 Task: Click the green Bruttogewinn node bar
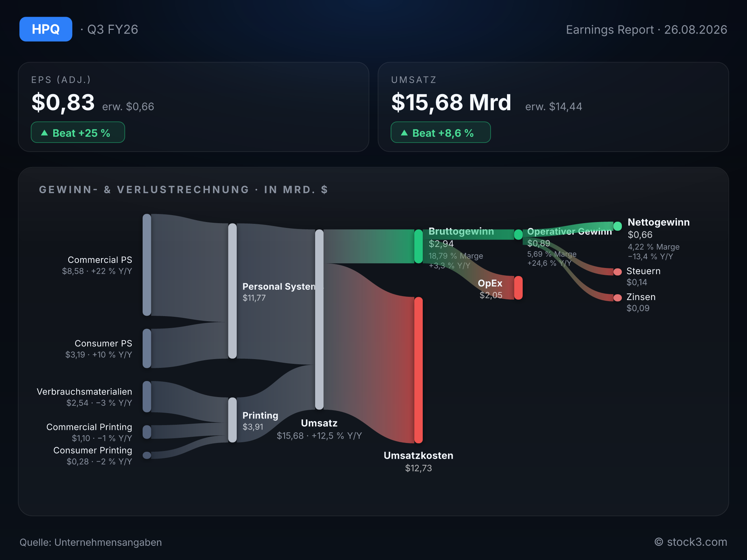click(x=418, y=246)
